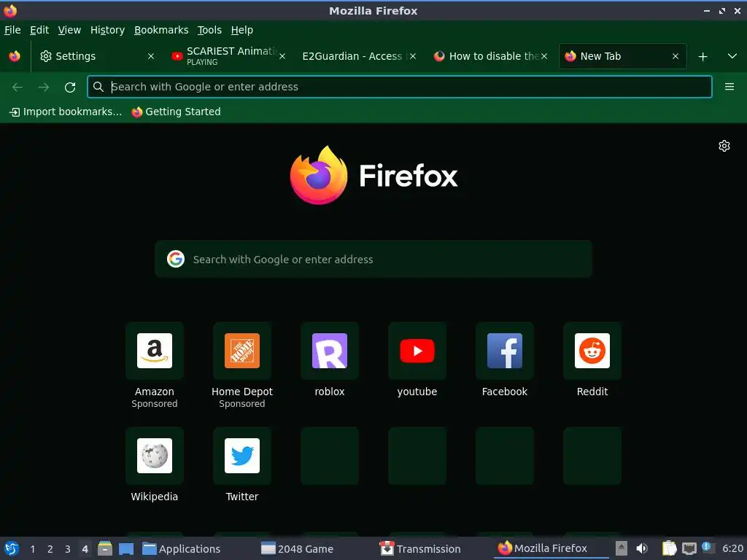Open a new tab with plus button

click(703, 57)
